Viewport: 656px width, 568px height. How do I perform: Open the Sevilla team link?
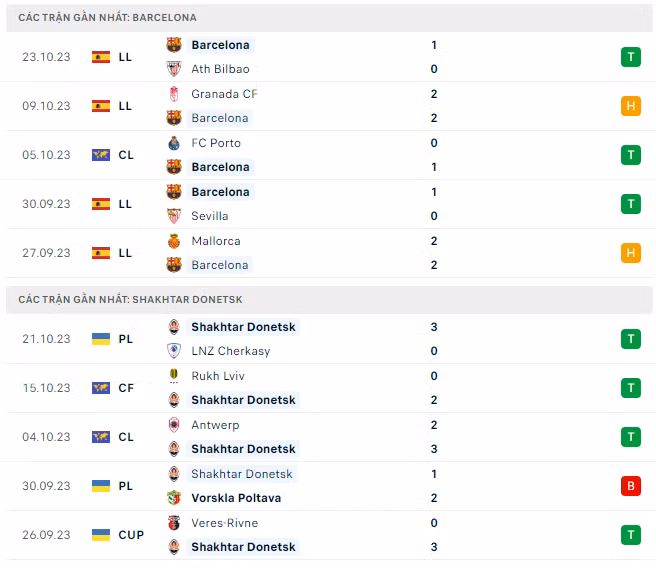[x=210, y=216]
